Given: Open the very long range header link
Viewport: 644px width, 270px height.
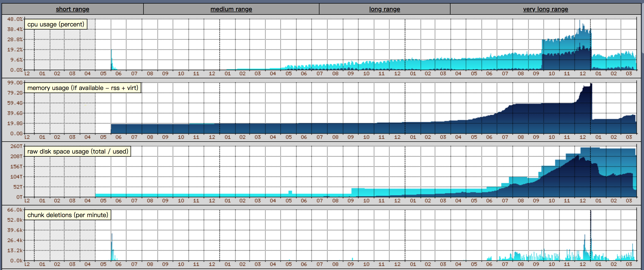Looking at the screenshot, I should pyautogui.click(x=545, y=9).
